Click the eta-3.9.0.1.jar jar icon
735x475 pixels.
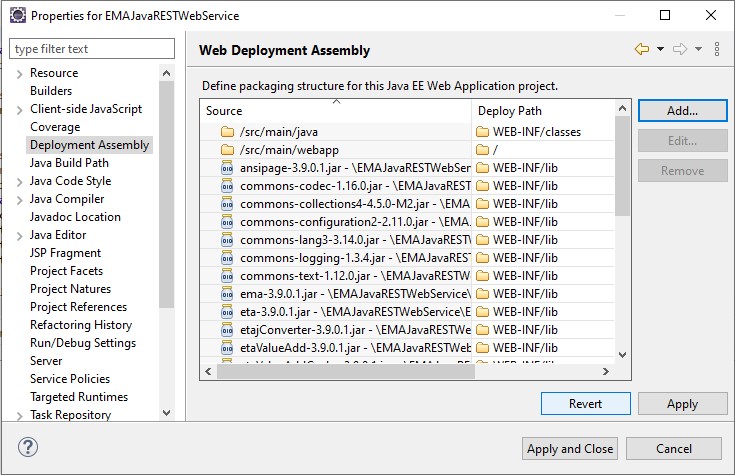point(227,312)
